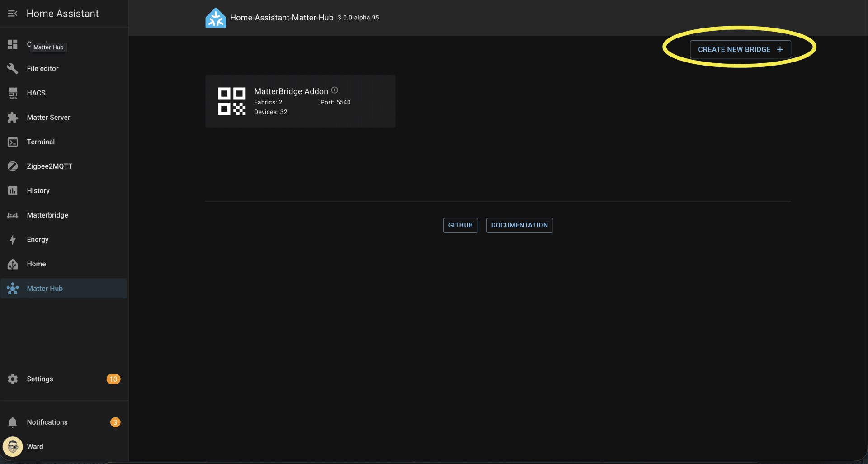Click the Home-Assistant-Matter-Hub logo
Image resolution: width=868 pixels, height=464 pixels.
pyautogui.click(x=216, y=18)
